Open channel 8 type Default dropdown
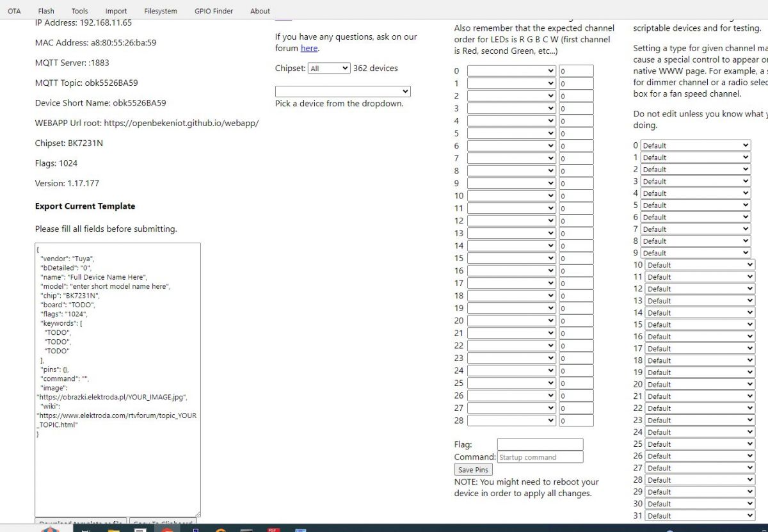 pyautogui.click(x=695, y=241)
